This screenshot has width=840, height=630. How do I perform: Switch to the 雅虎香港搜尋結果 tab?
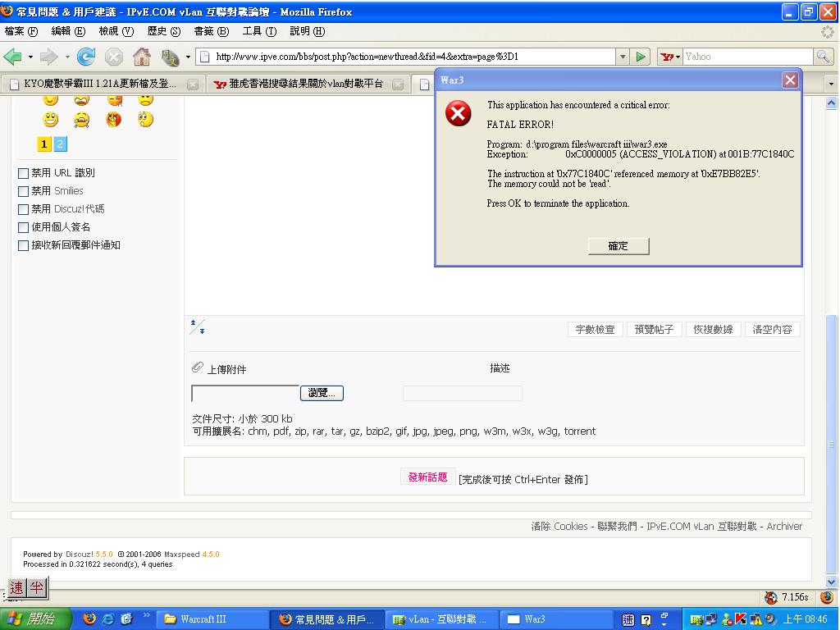pyautogui.click(x=307, y=84)
